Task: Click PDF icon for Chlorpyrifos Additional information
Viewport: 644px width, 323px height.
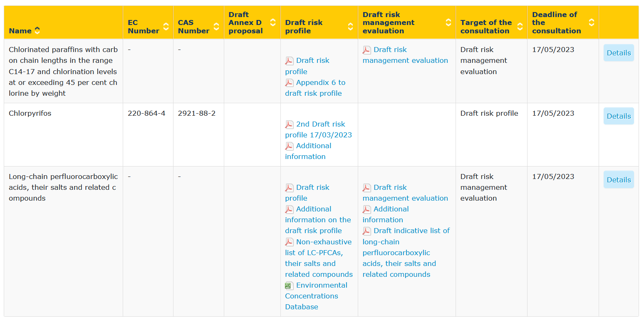Action: tap(289, 146)
